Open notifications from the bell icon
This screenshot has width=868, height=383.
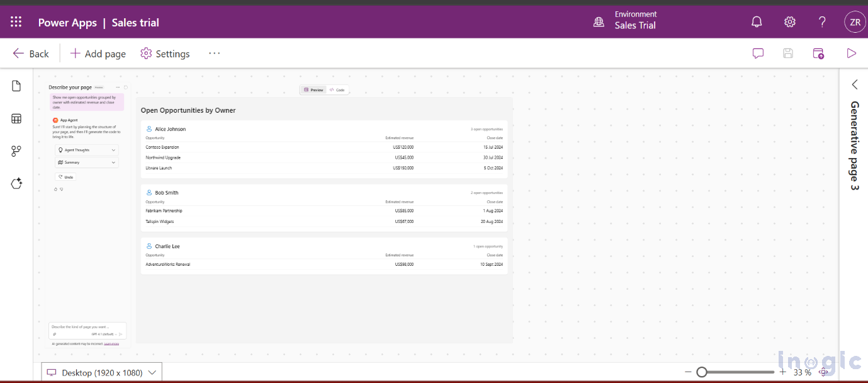[x=756, y=21]
